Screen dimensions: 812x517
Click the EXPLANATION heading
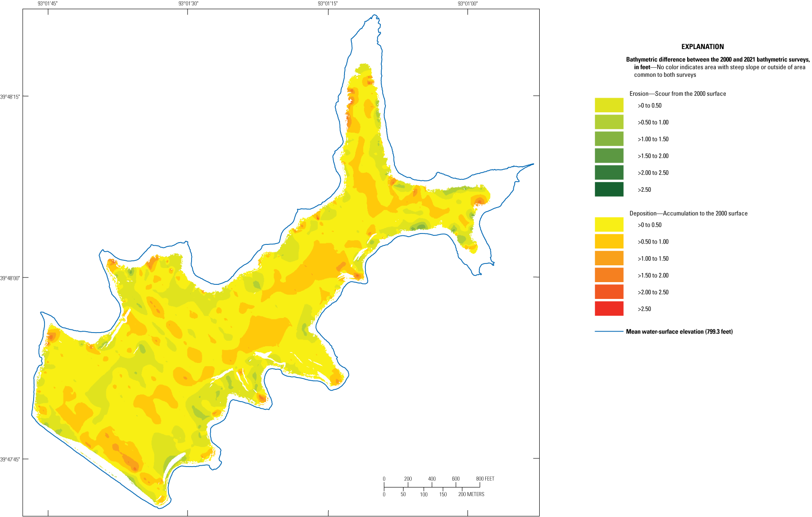(x=702, y=47)
